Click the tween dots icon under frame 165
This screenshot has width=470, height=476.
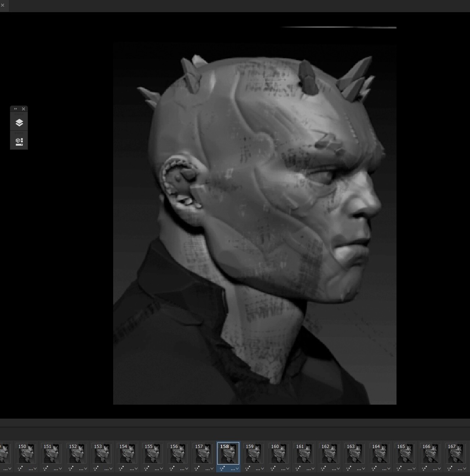[x=399, y=468]
